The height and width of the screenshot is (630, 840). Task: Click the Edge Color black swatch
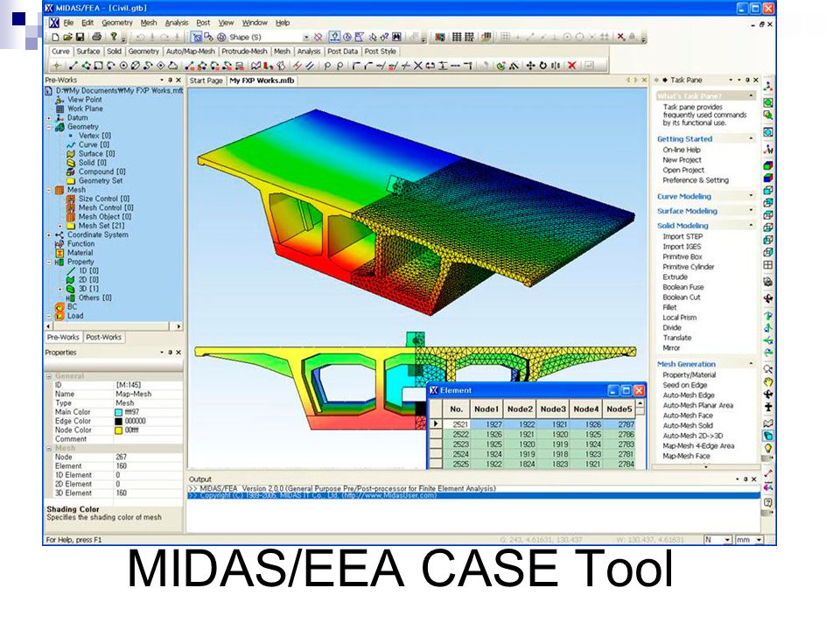[x=118, y=422]
